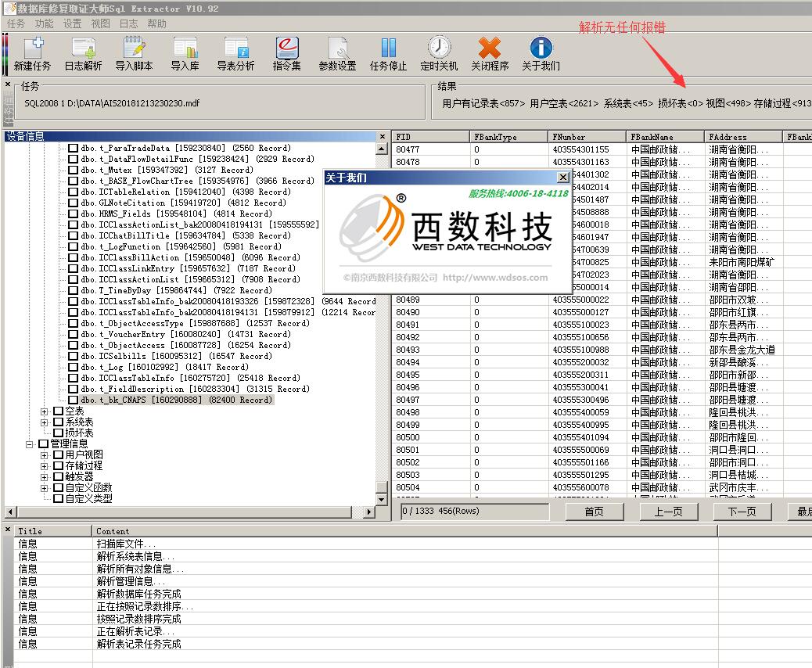Check the dbo.T_TimeByDay checkbox
Image resolution: width=812 pixels, height=668 pixels.
(x=73, y=290)
